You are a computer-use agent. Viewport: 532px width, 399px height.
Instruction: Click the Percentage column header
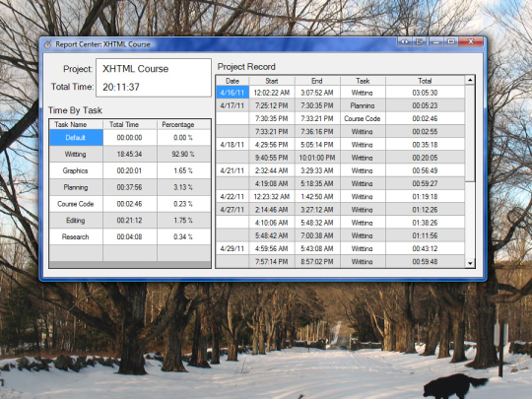pos(184,124)
